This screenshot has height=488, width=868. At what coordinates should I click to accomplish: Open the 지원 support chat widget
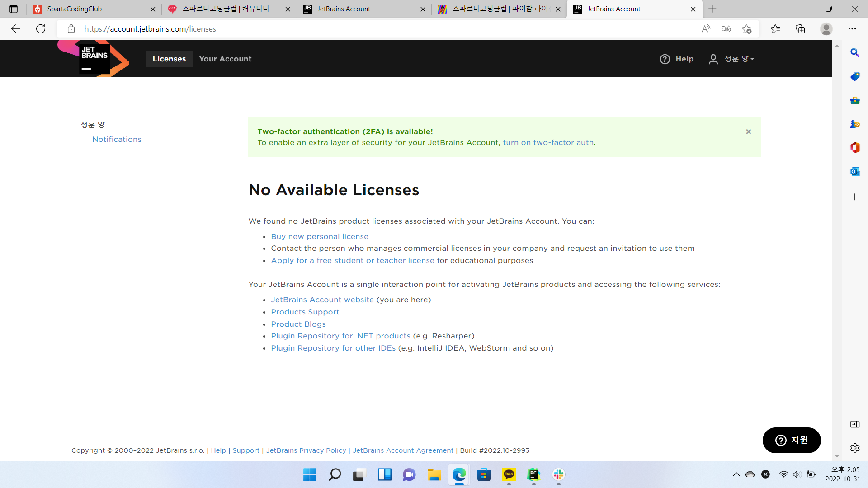click(x=792, y=440)
